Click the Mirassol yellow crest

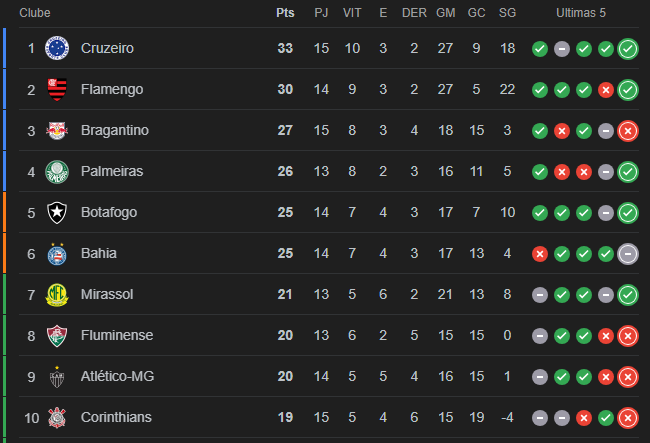pyautogui.click(x=57, y=295)
